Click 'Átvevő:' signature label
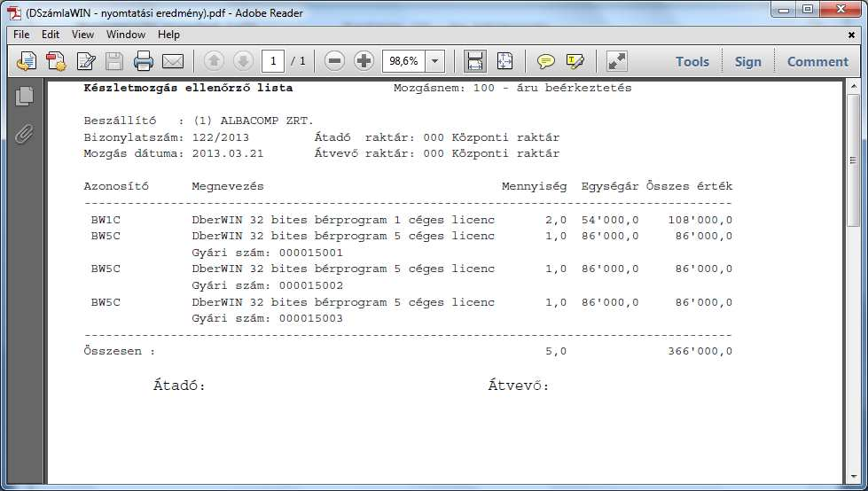868x491 pixels. 518,386
